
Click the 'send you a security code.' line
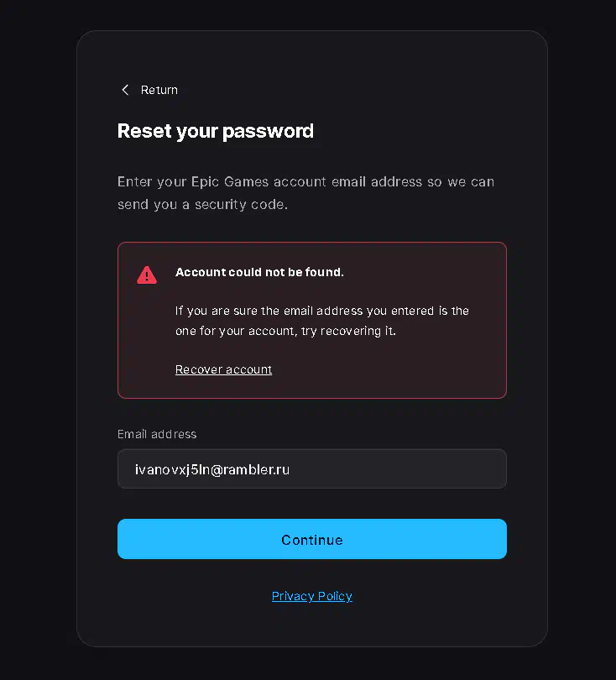click(203, 204)
